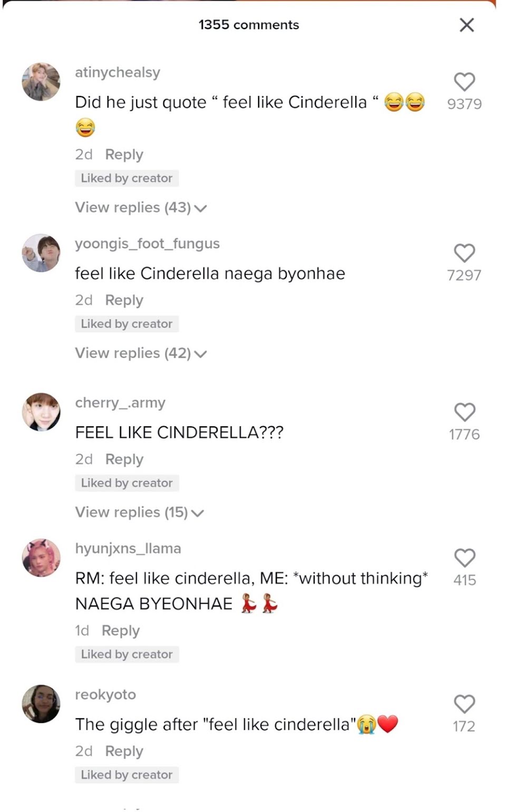The width and height of the screenshot is (506, 812).
Task: Open atinychealsy's profile picture
Action: (x=41, y=82)
